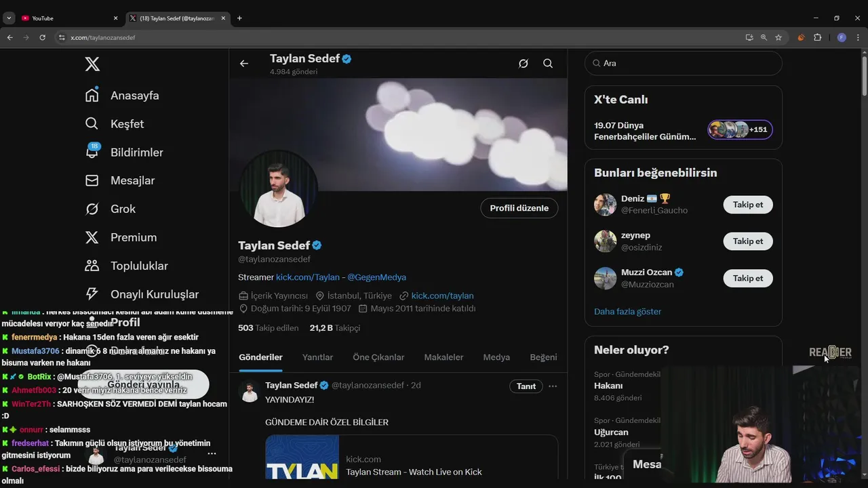Click the X logo in sidebar
This screenshot has height=488, width=868.
click(x=92, y=64)
